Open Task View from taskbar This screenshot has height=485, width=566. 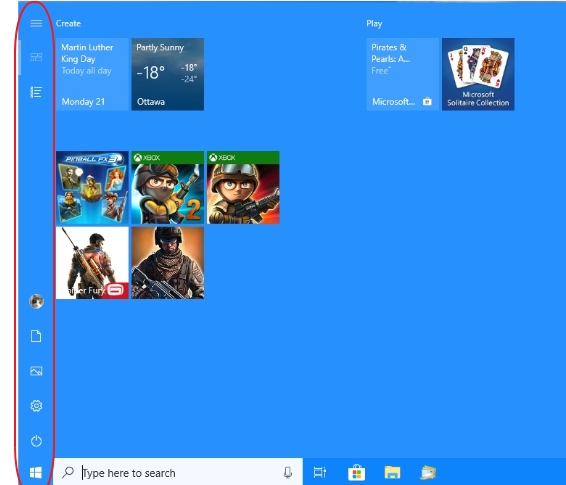click(320, 472)
